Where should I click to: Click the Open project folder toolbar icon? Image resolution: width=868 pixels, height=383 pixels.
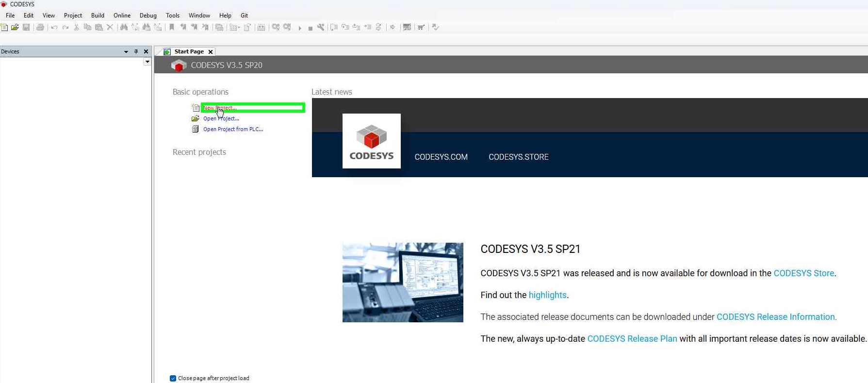(x=15, y=27)
